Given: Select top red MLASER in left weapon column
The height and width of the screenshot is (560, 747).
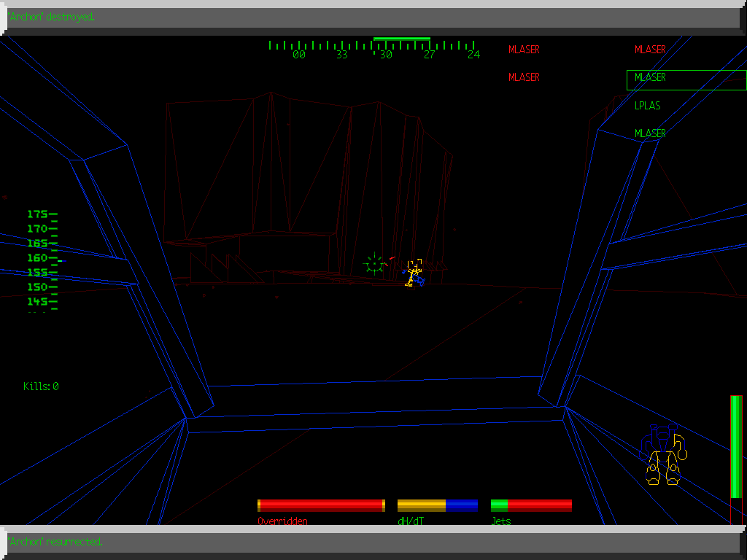Looking at the screenshot, I should [x=524, y=50].
